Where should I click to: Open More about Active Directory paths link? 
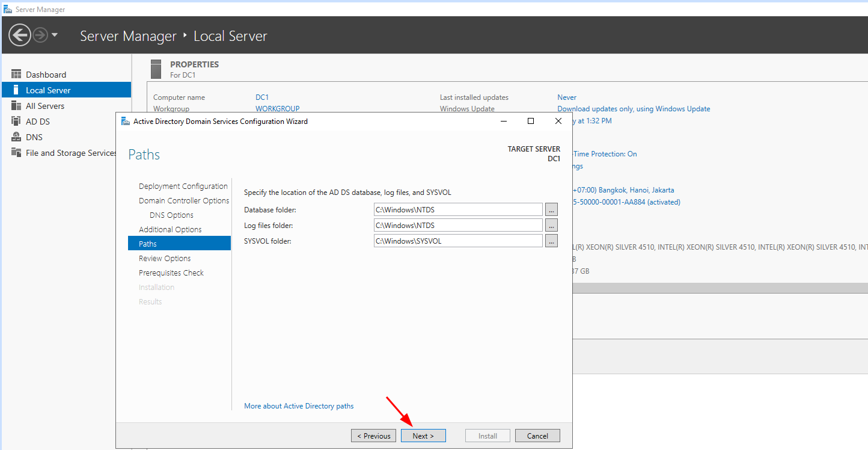(299, 406)
